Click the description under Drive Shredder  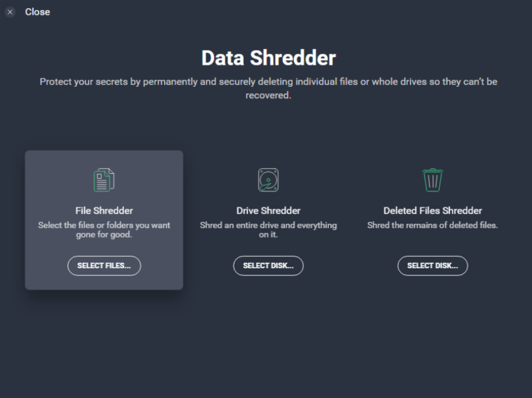pyautogui.click(x=268, y=230)
